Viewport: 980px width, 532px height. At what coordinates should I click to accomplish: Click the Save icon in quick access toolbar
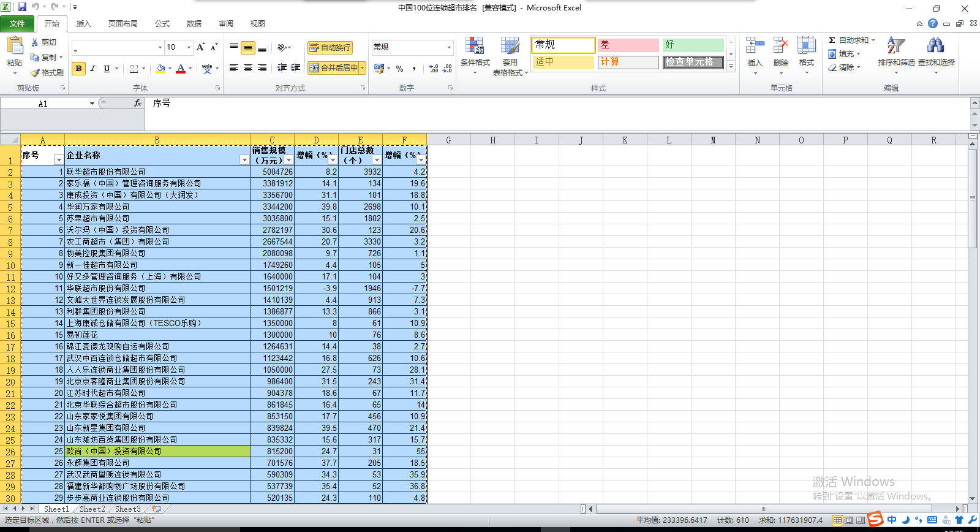(x=22, y=7)
